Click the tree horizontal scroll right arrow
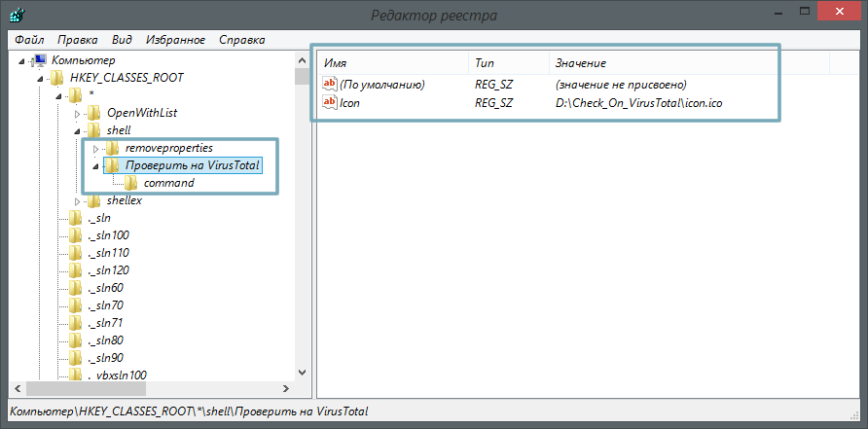Image resolution: width=868 pixels, height=429 pixels. (286, 388)
